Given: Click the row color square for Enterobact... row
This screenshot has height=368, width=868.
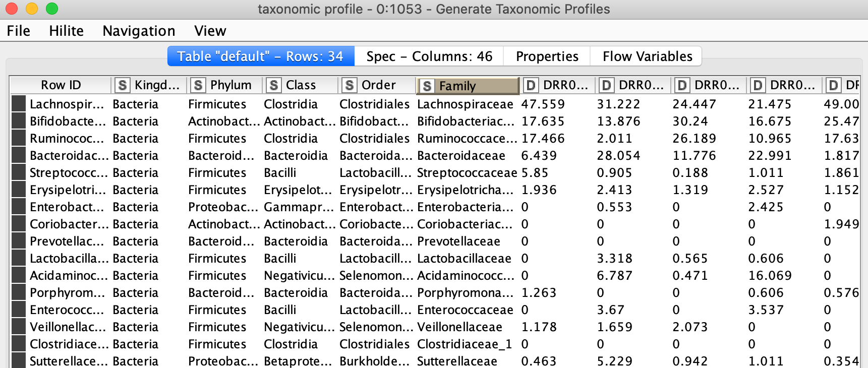Looking at the screenshot, I should (x=19, y=207).
